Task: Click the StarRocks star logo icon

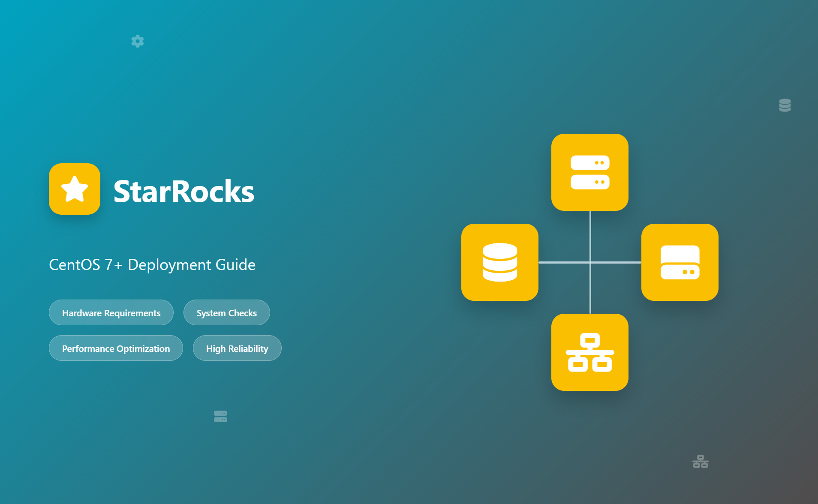Action: pos(74,189)
